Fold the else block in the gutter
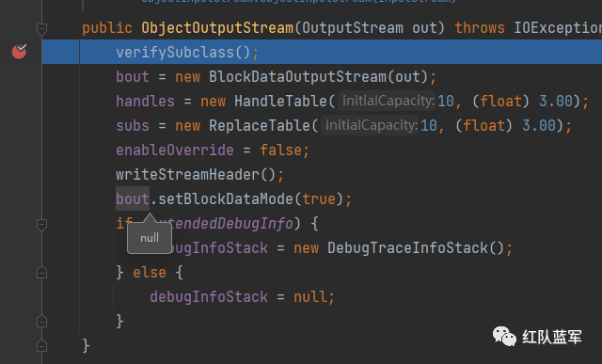Viewport: 602px width, 364px height. 41,273
